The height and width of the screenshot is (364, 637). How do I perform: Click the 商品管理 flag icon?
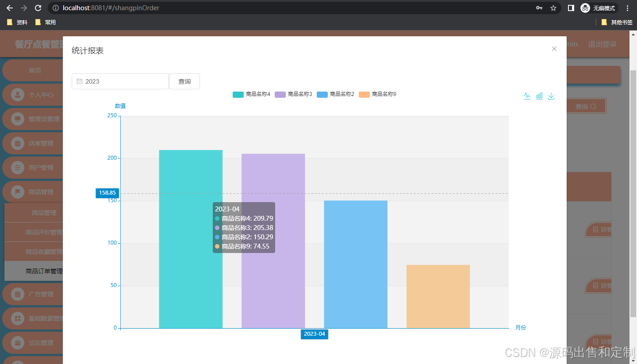coord(18,192)
